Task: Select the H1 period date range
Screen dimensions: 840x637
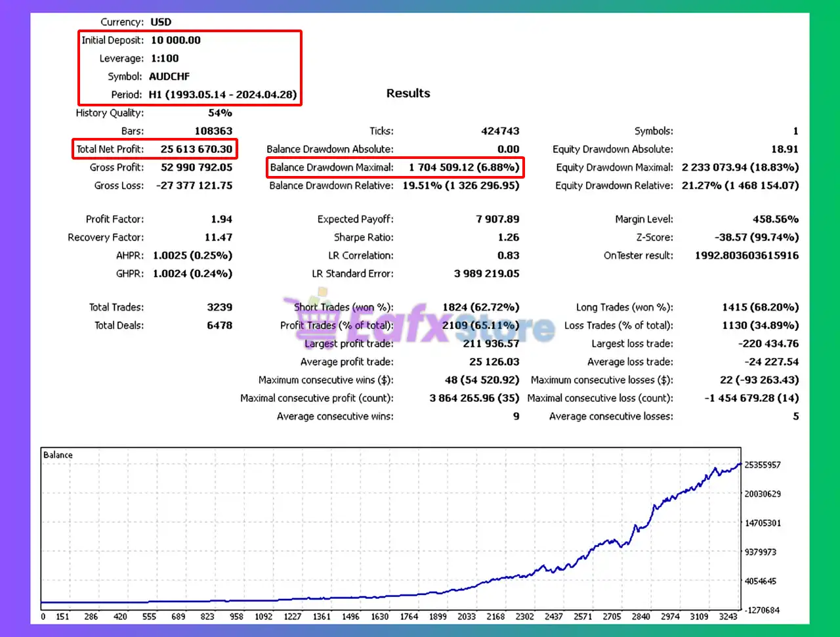Action: [x=222, y=95]
